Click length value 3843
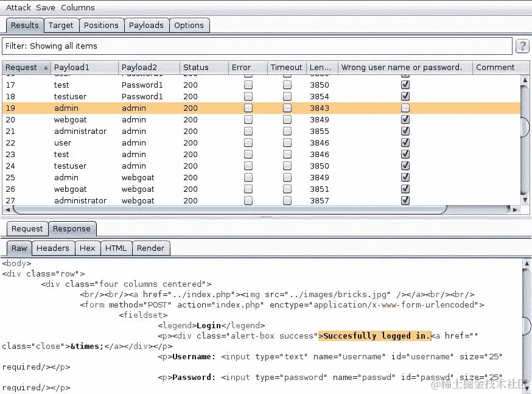Screen dimensions: 532x394 320,108
